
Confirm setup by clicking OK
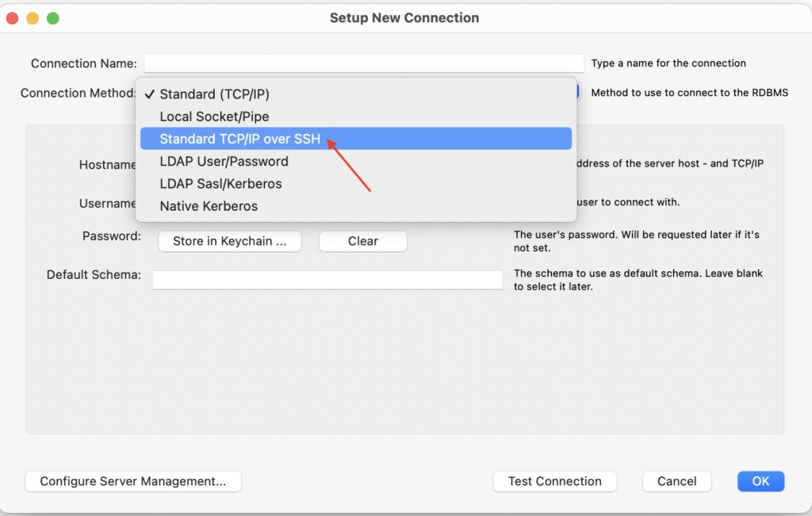(760, 481)
